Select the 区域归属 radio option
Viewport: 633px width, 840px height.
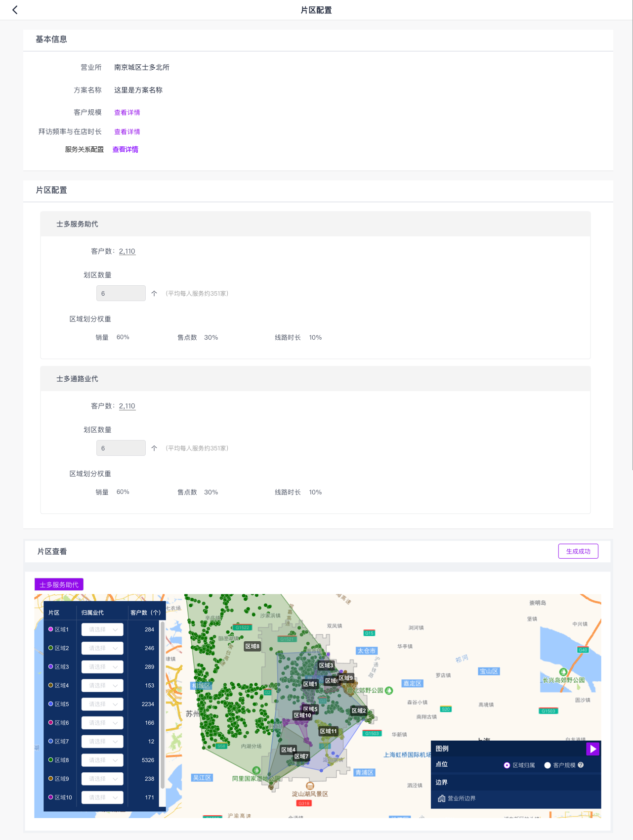(507, 765)
